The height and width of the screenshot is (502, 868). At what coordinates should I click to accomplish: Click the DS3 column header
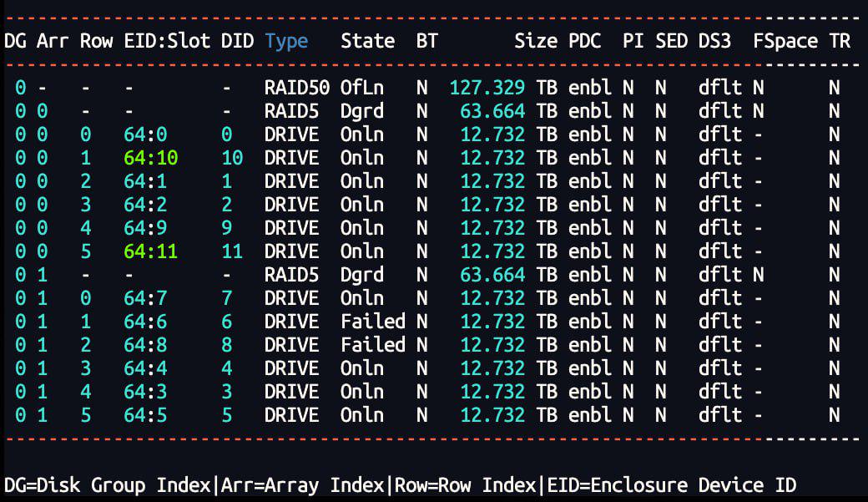[x=714, y=41]
